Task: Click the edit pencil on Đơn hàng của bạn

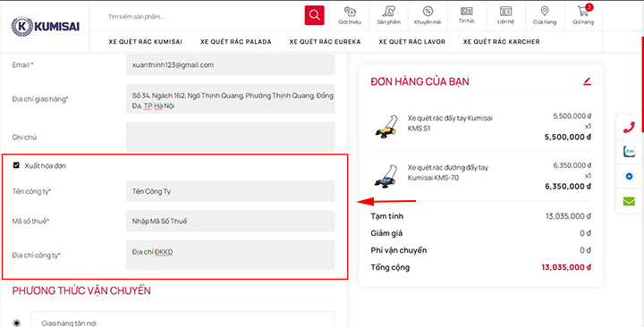Action: 587,81
